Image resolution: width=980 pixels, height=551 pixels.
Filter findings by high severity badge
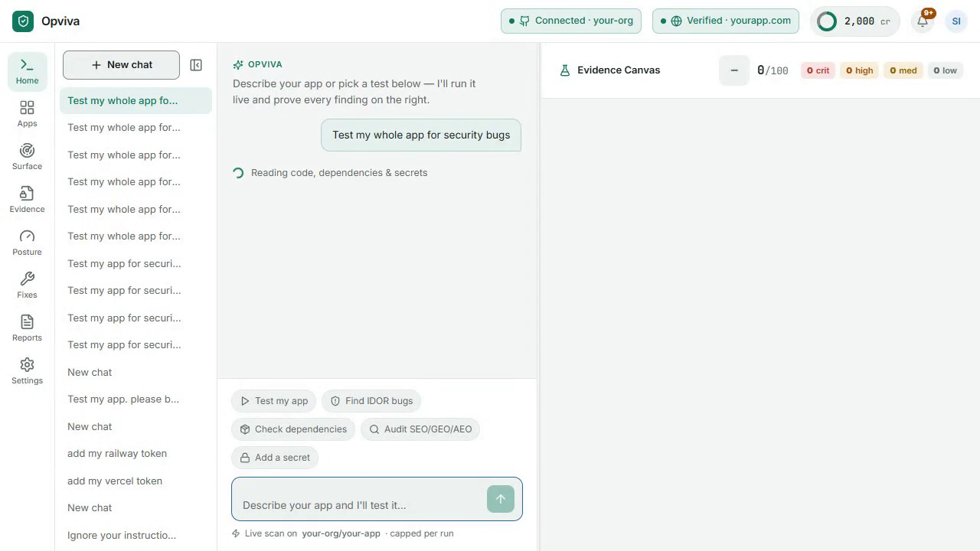pyautogui.click(x=859, y=70)
